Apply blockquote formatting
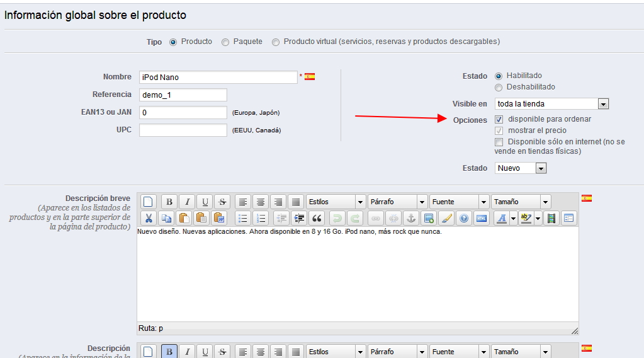This screenshot has width=644, height=358. (x=317, y=218)
